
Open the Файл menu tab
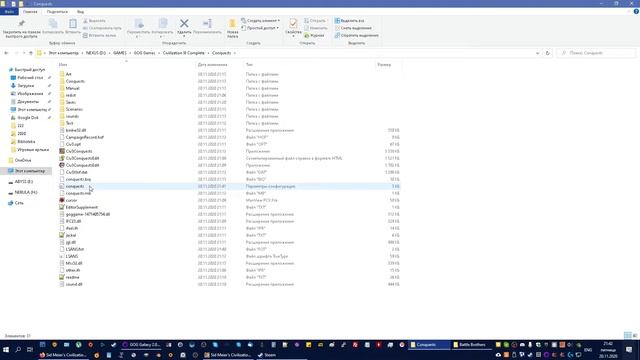coord(9,12)
